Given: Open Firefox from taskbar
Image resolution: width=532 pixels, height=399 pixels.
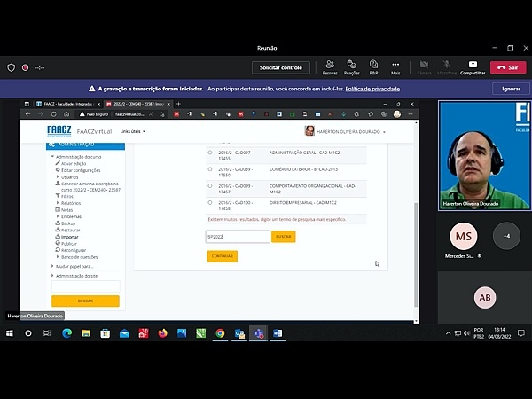Looking at the screenshot, I should pyautogui.click(x=162, y=333).
